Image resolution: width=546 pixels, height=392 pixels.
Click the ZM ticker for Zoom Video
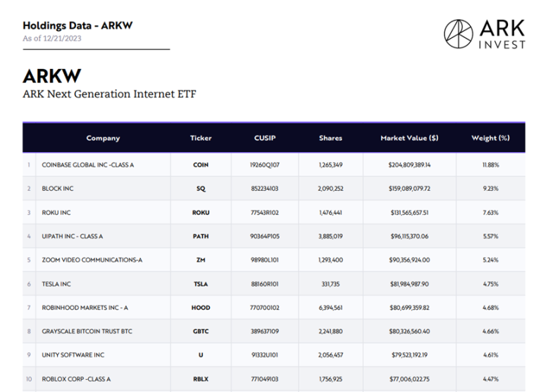click(x=201, y=260)
